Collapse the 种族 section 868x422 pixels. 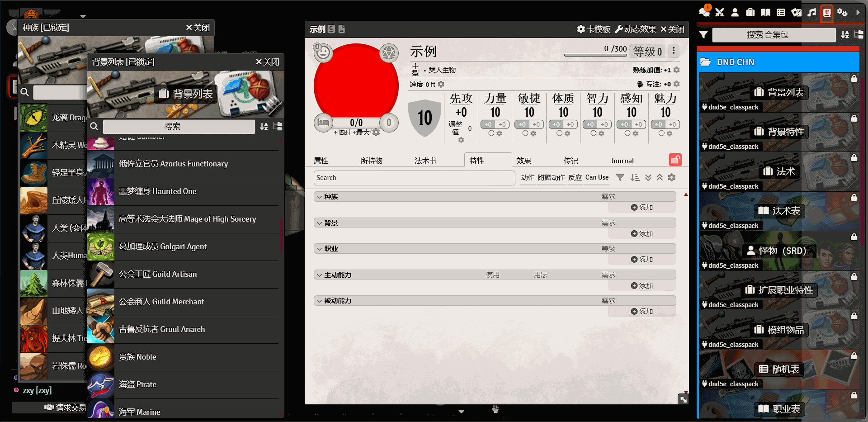click(320, 197)
